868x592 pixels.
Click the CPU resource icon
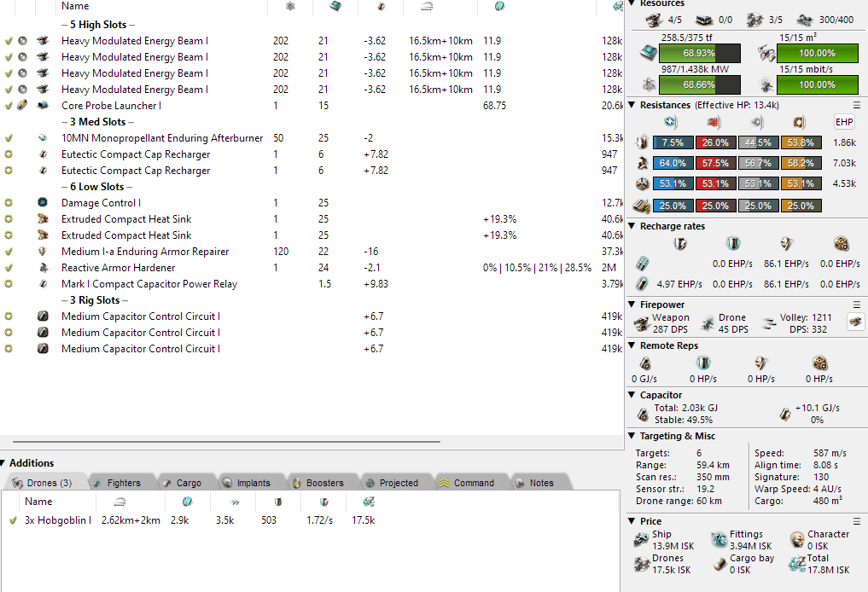tap(650, 54)
